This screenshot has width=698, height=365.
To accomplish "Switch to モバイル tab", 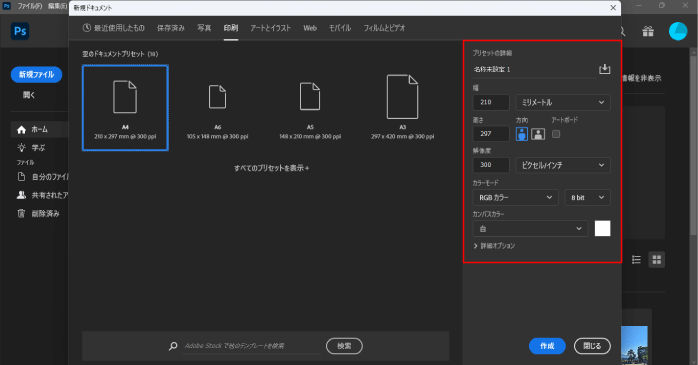I will tap(340, 28).
